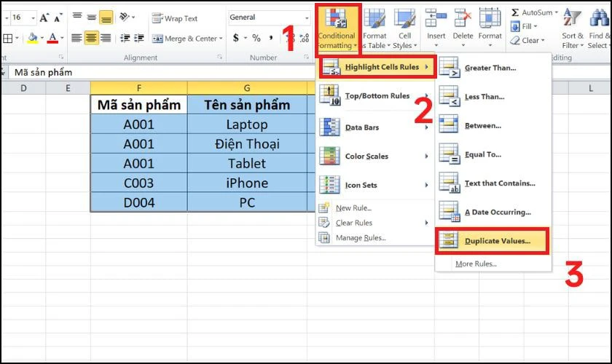Viewport: 612px width, 364px height.
Task: Open Find & Select binoculars
Action: (599, 29)
